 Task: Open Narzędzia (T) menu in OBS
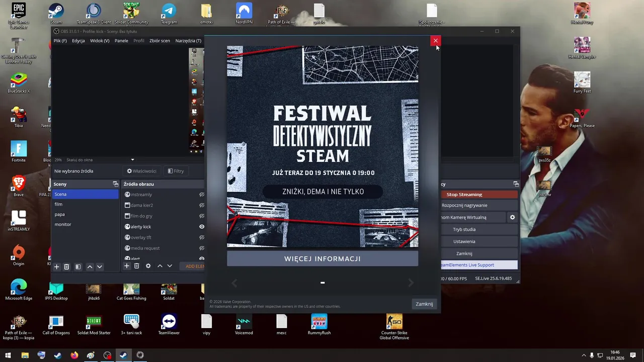point(188,41)
